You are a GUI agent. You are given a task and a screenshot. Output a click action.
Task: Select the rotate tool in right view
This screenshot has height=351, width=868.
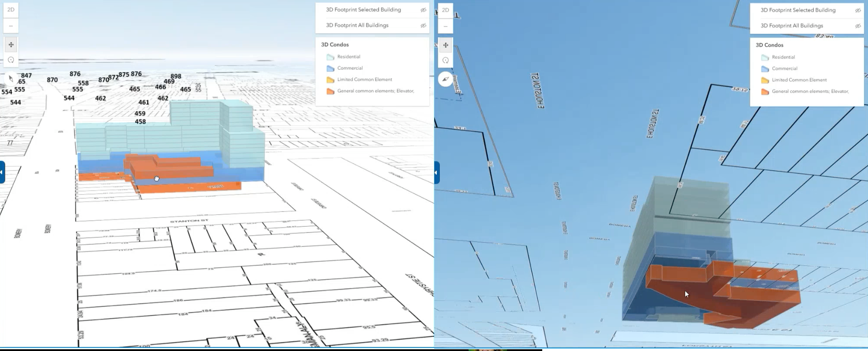pyautogui.click(x=446, y=61)
